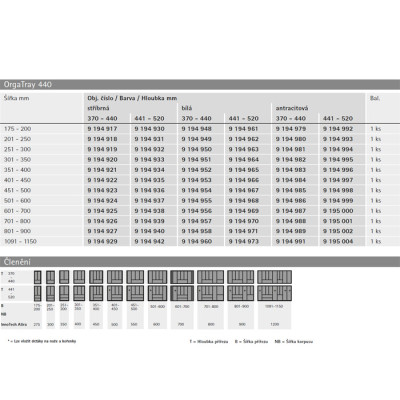The image size is (400, 400).
Task: Click the Obj. číslo / Barva / Hloubka mm header
Action: 132,98
